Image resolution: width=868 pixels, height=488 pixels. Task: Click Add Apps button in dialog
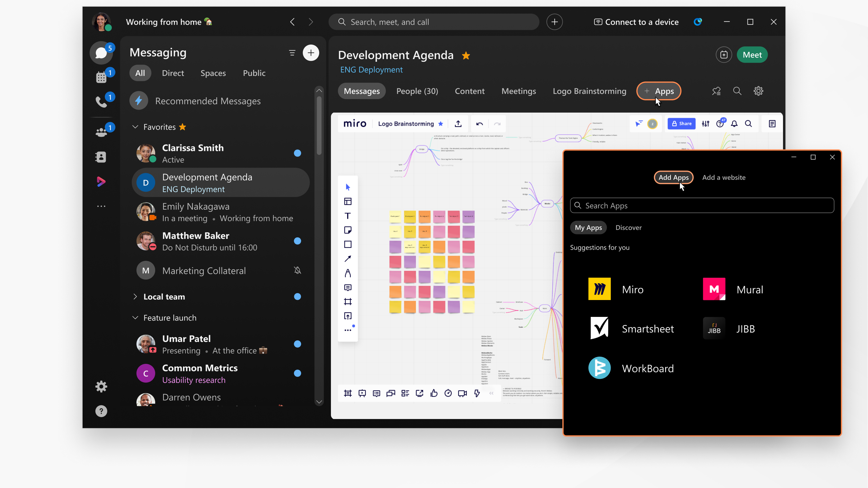pyautogui.click(x=673, y=177)
